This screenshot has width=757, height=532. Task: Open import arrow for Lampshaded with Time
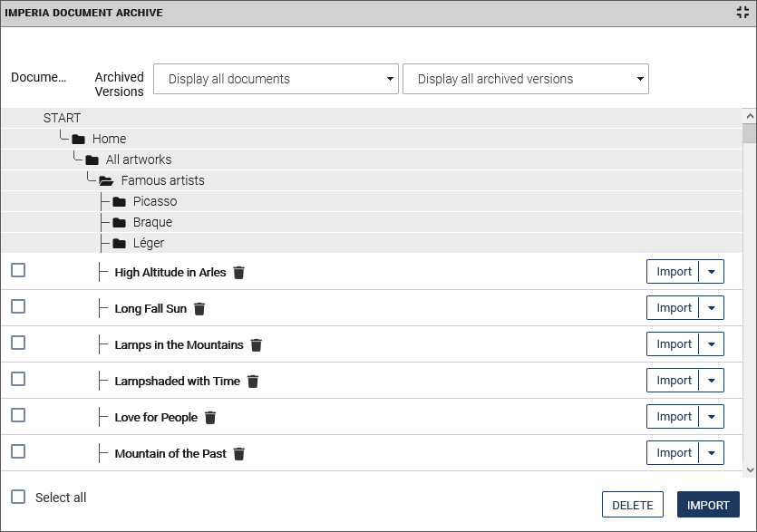pyautogui.click(x=711, y=381)
